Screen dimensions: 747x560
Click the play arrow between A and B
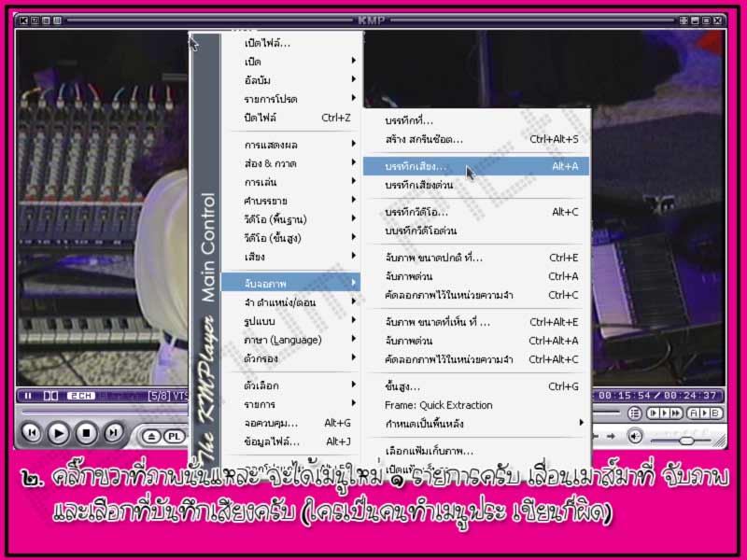[704, 413]
